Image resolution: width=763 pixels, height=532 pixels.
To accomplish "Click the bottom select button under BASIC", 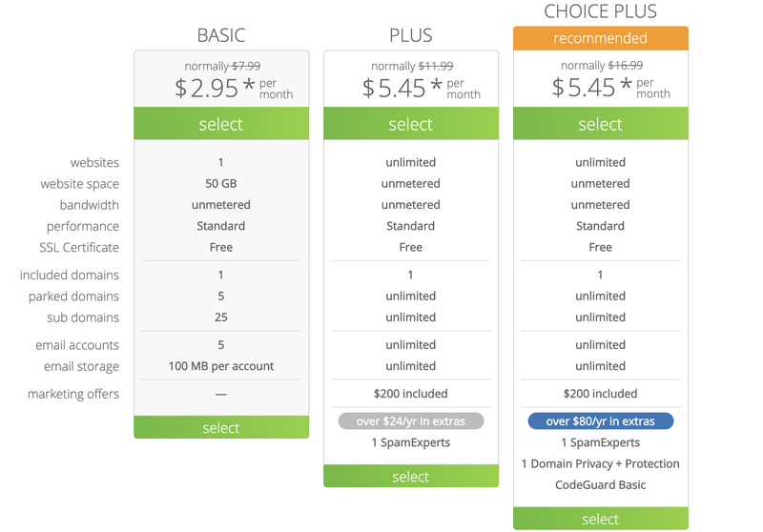I will (221, 427).
